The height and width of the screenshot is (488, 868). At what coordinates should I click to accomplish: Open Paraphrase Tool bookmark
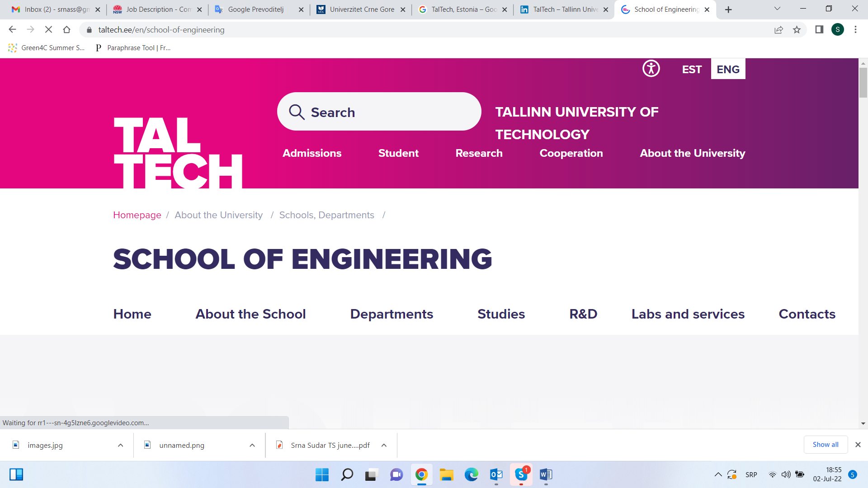click(x=133, y=48)
